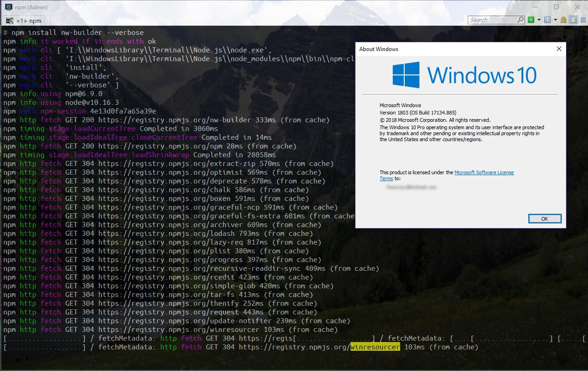
Task: Click the 'chalk 586ms' fetch line
Action: click(x=156, y=190)
